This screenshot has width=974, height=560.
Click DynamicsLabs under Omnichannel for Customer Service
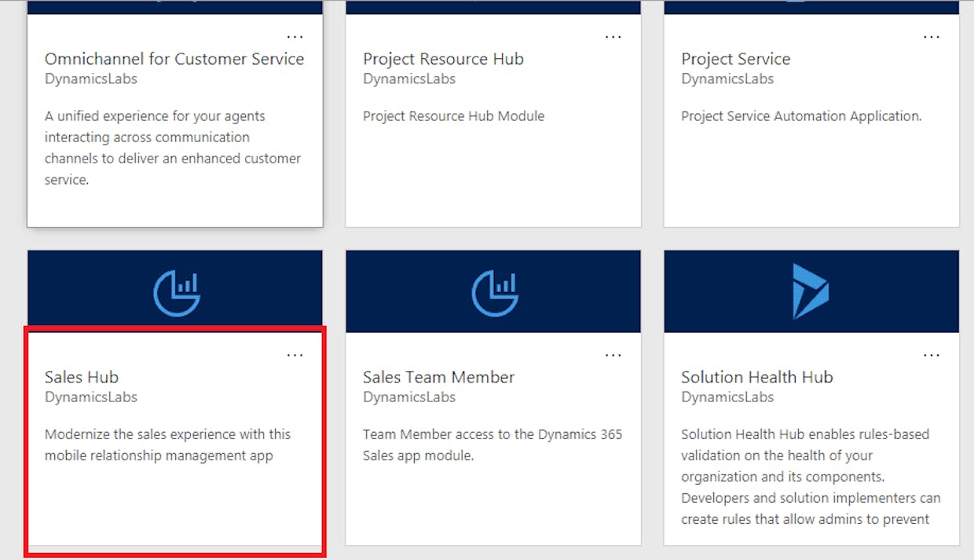(91, 79)
